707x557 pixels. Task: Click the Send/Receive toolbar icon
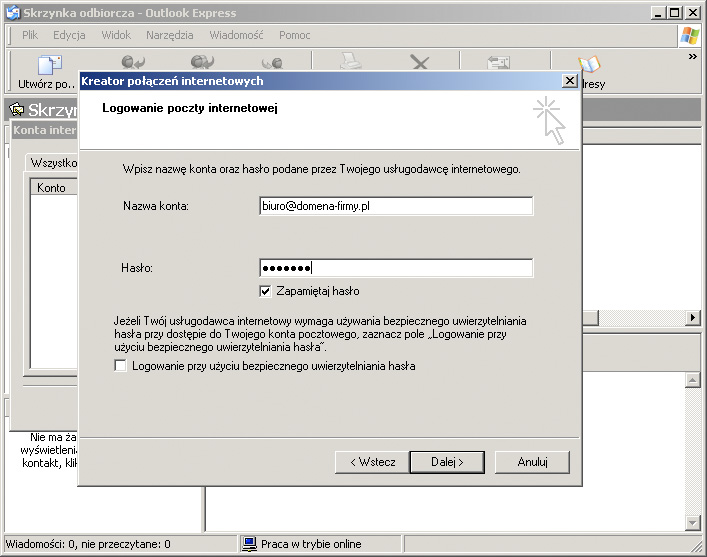tap(498, 63)
